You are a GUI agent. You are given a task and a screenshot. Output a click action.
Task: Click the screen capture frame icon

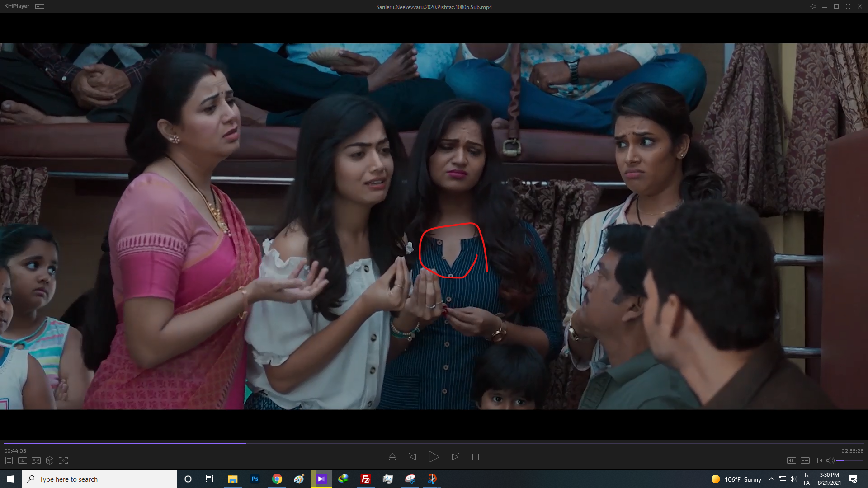[63, 460]
